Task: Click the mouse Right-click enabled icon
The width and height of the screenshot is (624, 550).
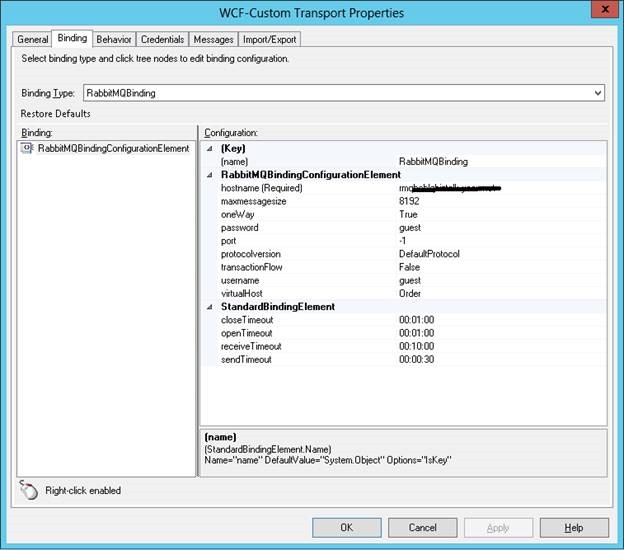Action: [29, 490]
